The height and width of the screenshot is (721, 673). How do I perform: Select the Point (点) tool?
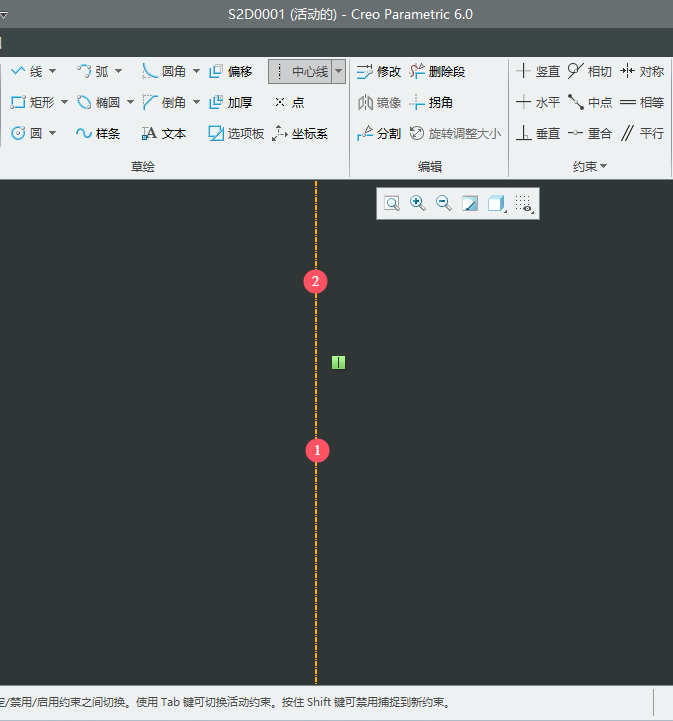tap(290, 102)
